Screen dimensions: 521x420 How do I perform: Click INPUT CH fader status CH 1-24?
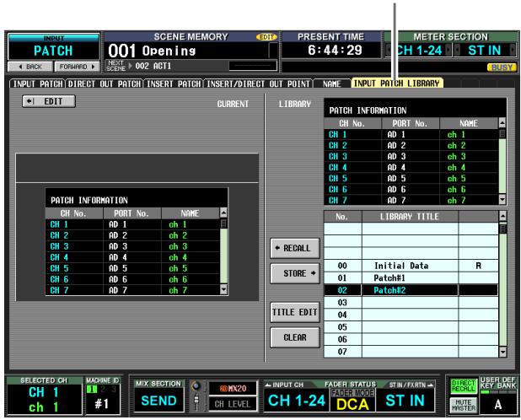coord(297,401)
